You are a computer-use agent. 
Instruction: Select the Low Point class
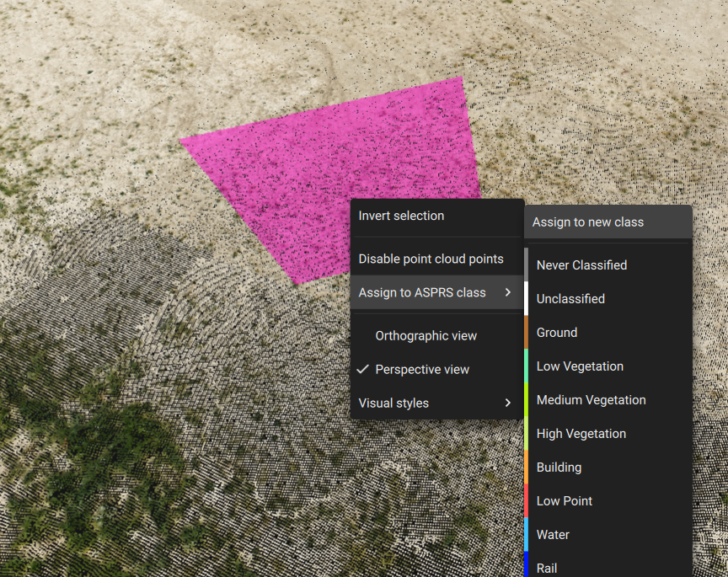564,501
